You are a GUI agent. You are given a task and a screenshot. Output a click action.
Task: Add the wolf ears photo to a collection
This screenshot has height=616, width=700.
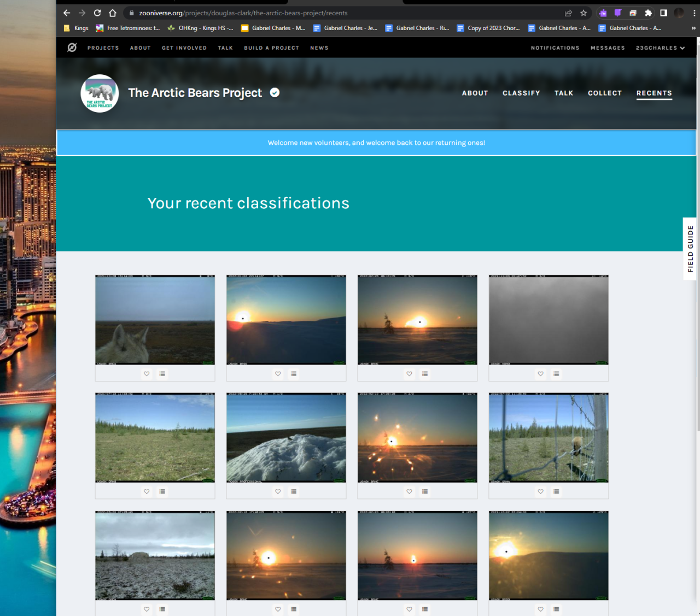[162, 374]
